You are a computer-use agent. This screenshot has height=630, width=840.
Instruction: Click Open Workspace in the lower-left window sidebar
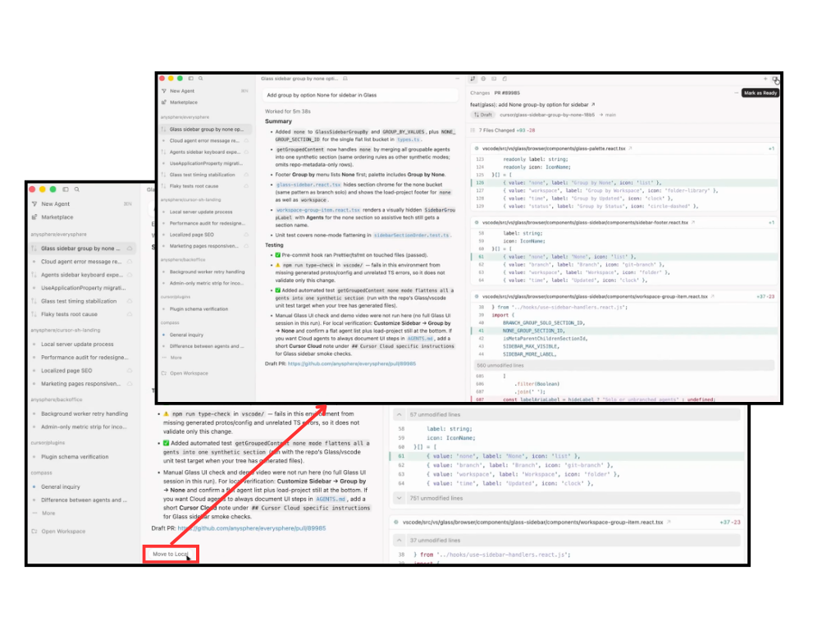63,532
